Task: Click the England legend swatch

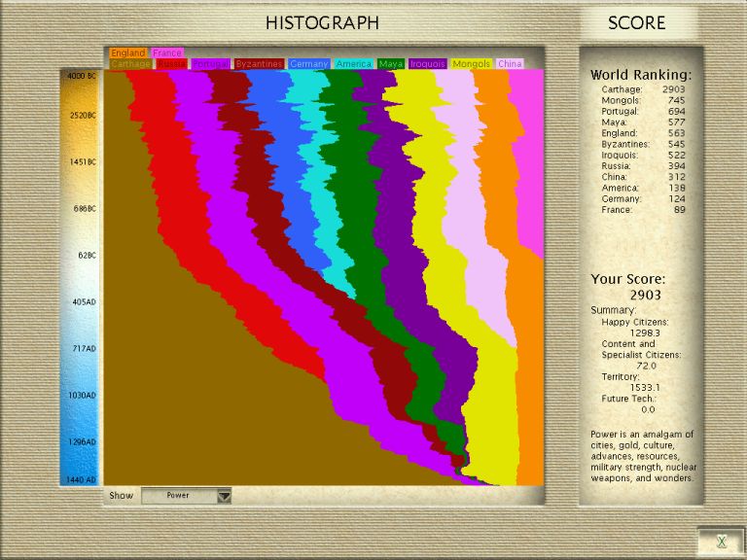Action: click(x=128, y=53)
